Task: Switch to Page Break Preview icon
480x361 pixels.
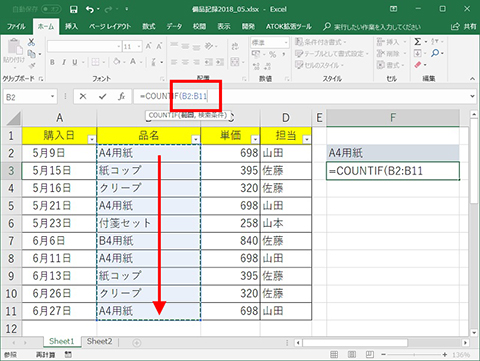Action: pyautogui.click(x=370, y=354)
